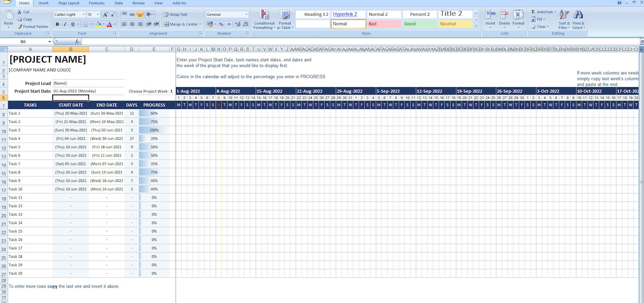Apply the yellow Fill Color bucket

pyautogui.click(x=98, y=24)
